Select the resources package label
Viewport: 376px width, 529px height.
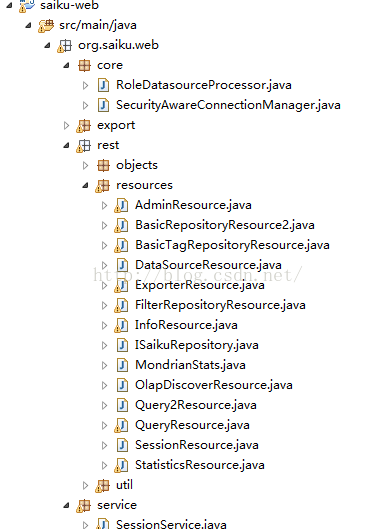[x=144, y=186]
